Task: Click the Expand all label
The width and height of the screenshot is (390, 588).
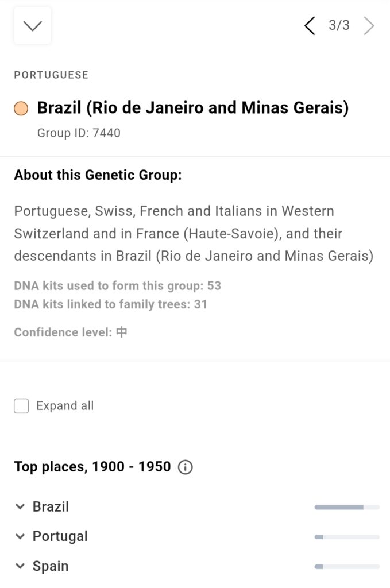Action: 65,406
